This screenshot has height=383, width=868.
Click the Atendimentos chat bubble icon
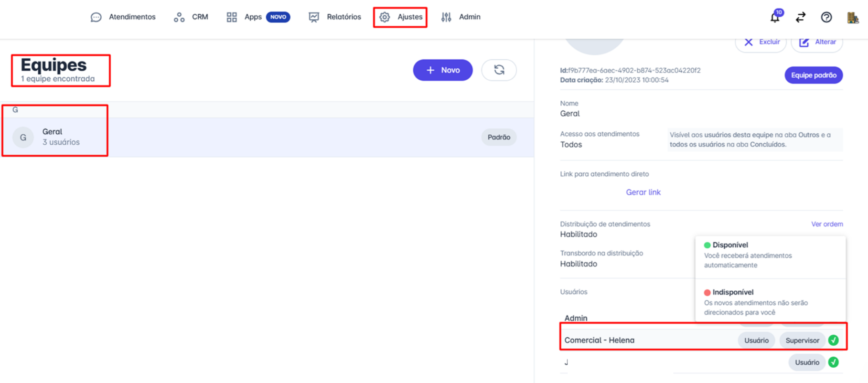[96, 17]
